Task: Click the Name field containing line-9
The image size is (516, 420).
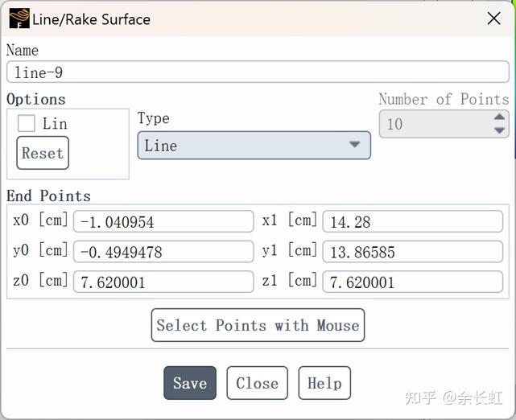Action: click(258, 72)
